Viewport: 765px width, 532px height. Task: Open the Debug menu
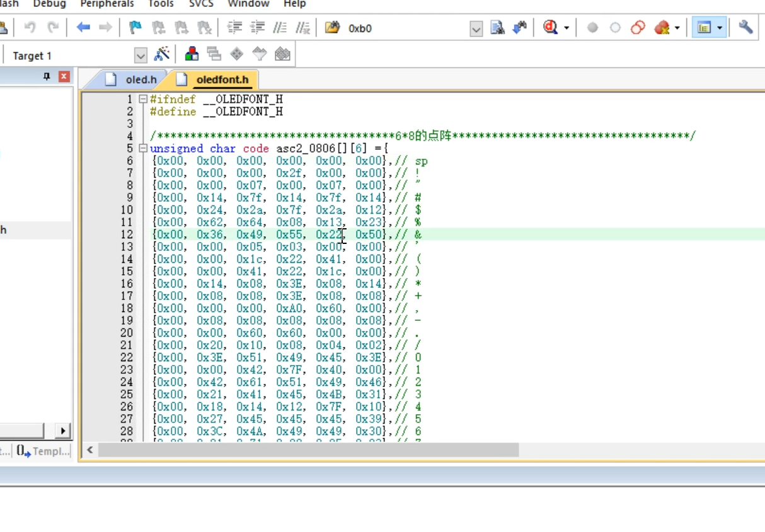point(49,4)
